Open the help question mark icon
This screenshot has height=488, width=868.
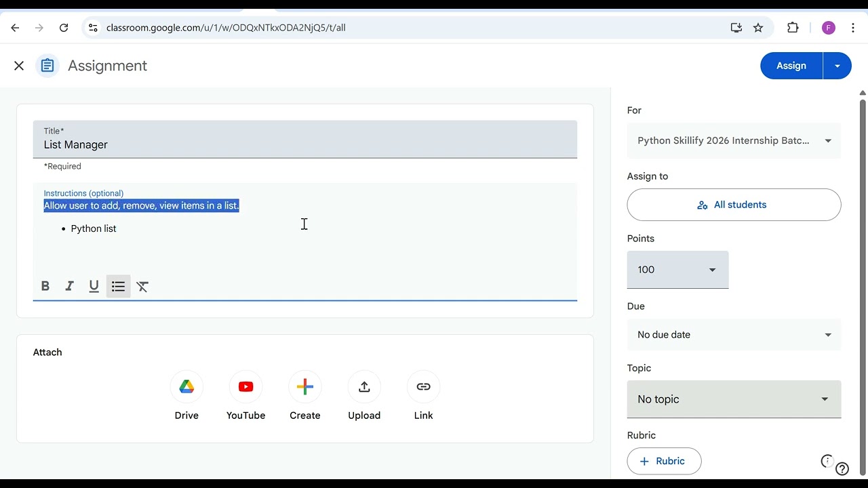click(842, 469)
